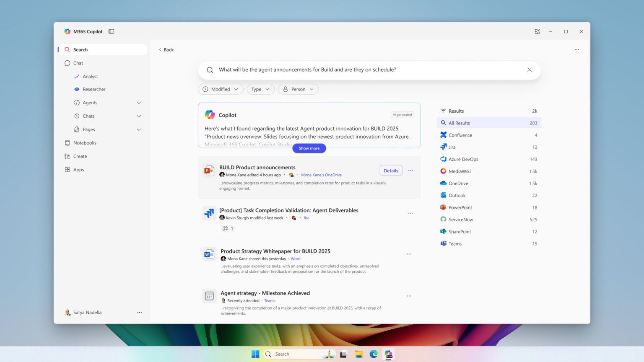The image size is (644, 362).
Task: Select the Create option in sidebar
Action: (80, 156)
